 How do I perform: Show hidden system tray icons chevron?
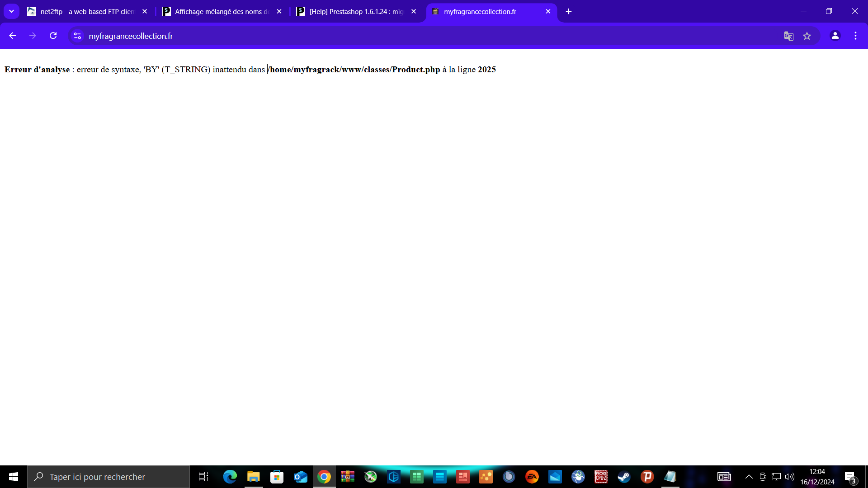pos(749,477)
